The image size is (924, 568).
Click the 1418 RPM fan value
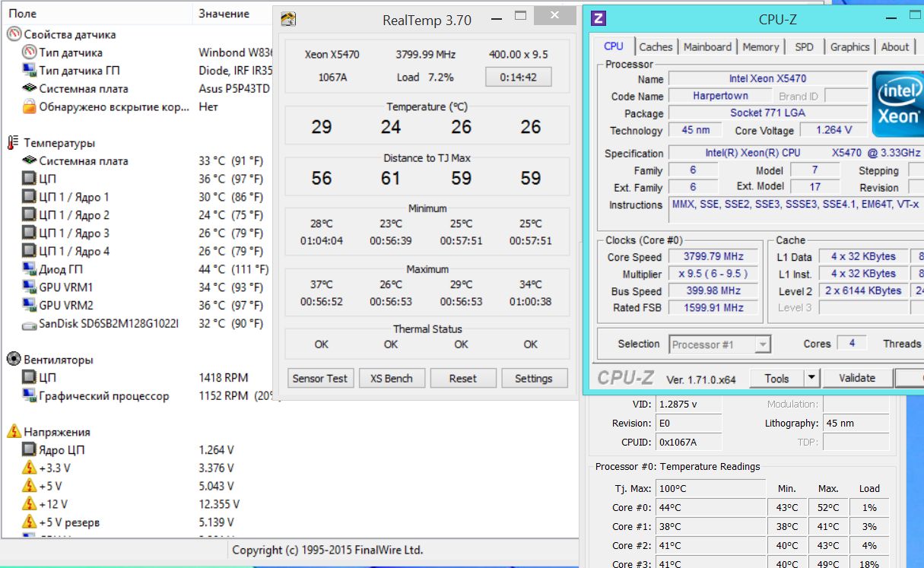point(224,378)
